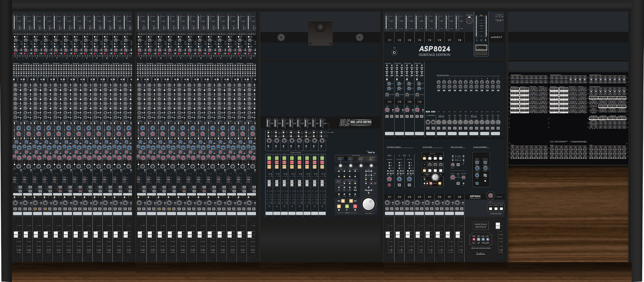Screen dimensions: 644x282
Task: Select control room MIX source button
Action: pos(425,158)
